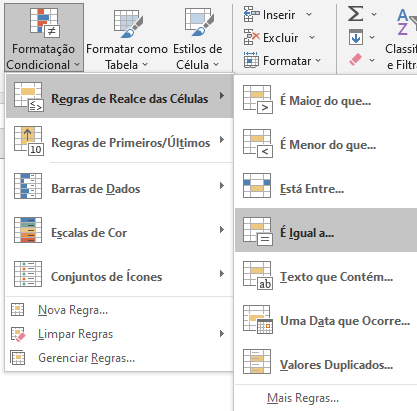
Task: Click the Valores Duplicados icon
Action: [257, 361]
